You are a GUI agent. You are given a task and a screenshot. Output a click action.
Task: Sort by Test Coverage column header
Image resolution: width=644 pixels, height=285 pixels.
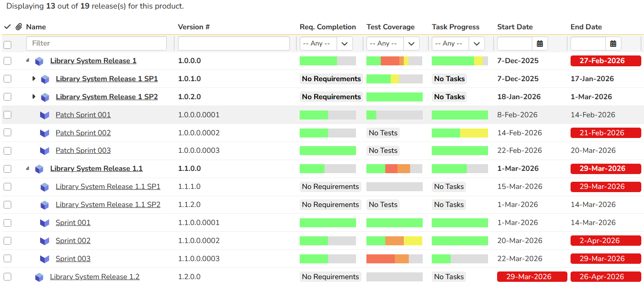pos(391,27)
